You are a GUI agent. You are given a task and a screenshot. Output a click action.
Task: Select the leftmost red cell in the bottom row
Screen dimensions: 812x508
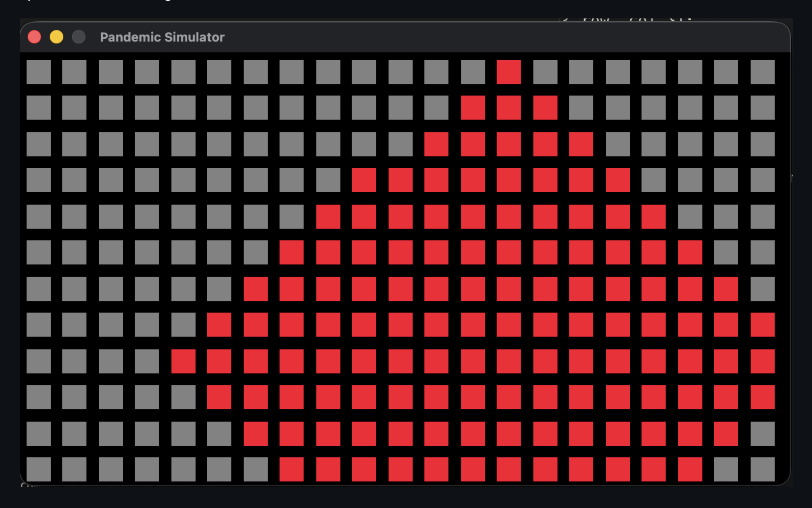click(292, 469)
